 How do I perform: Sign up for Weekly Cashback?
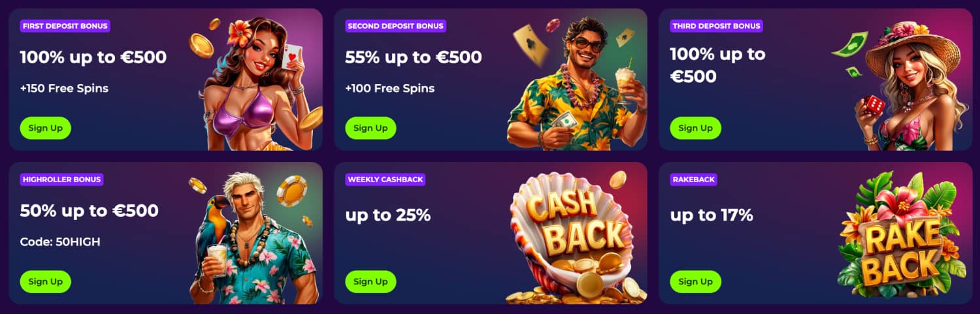(x=370, y=281)
